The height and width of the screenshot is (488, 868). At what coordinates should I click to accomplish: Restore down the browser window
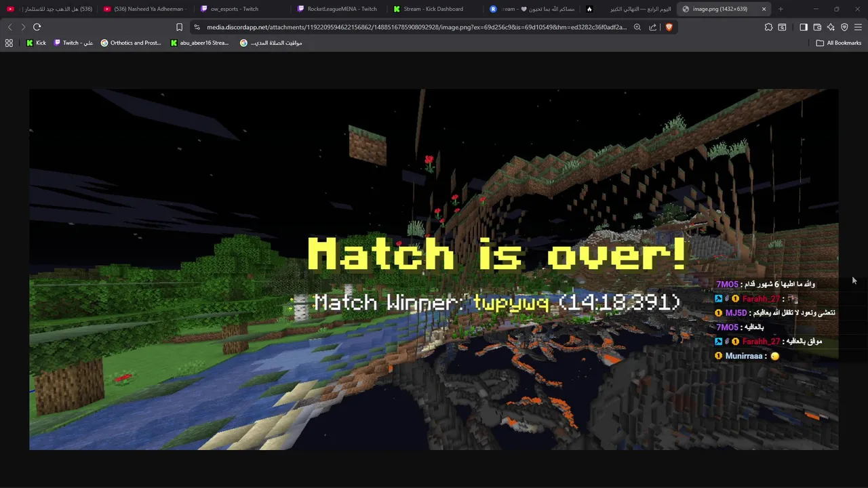click(837, 9)
